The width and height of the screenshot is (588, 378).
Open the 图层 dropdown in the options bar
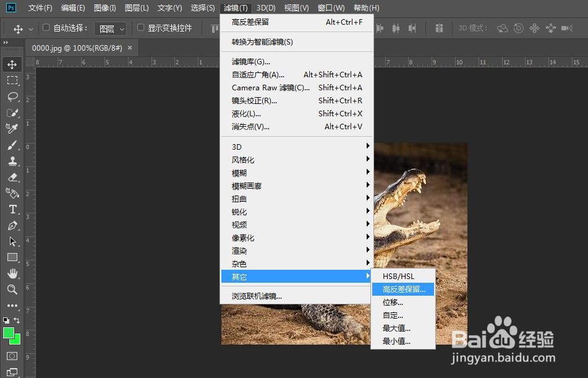coord(111,28)
